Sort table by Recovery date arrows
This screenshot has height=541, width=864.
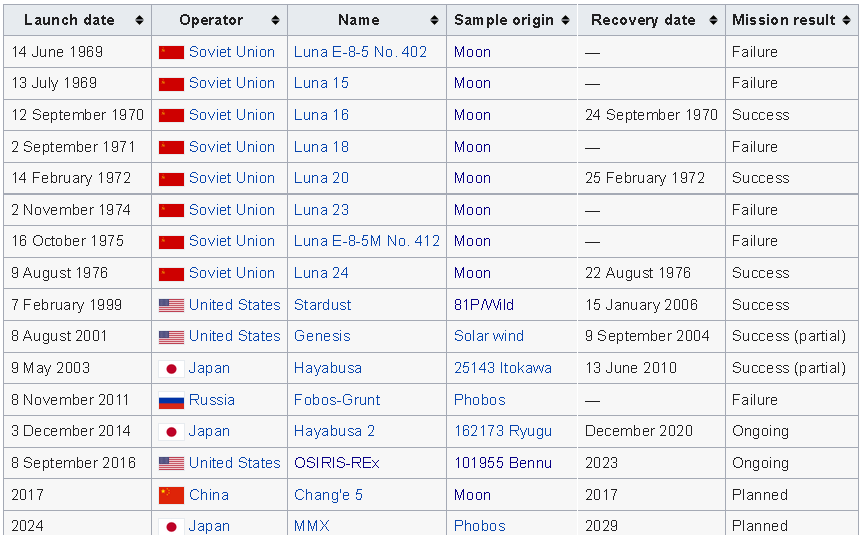714,20
